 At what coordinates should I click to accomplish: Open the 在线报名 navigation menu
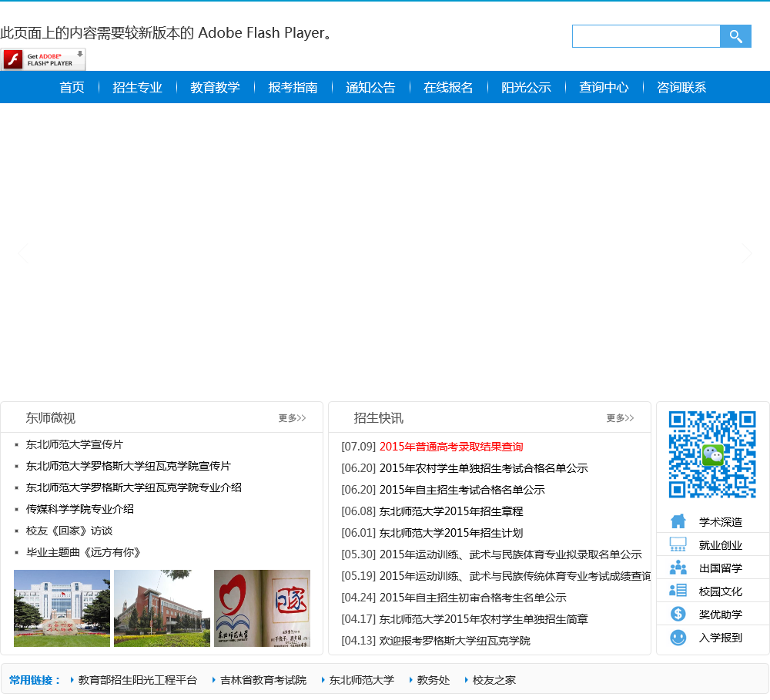(448, 87)
